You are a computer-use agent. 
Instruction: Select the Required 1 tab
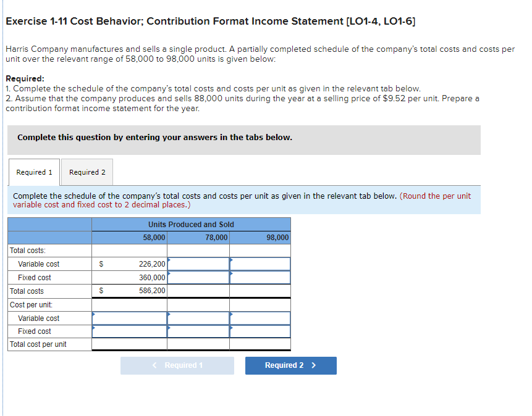[34, 172]
